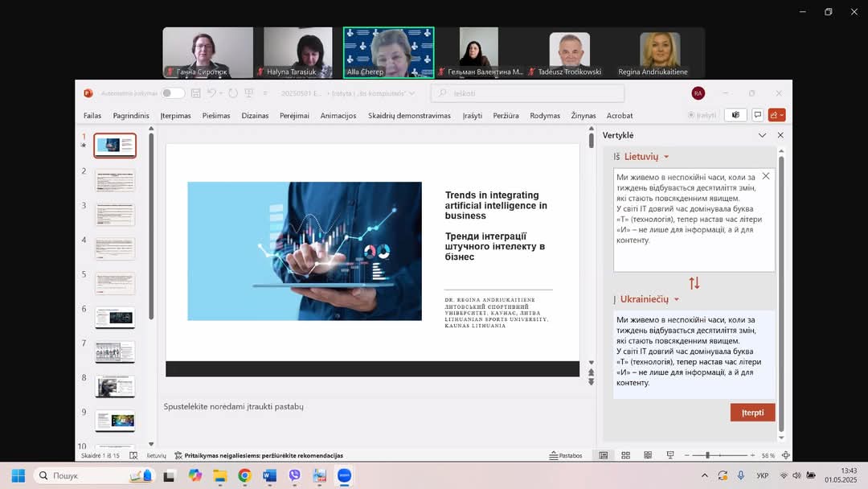Toggle the Pastabos notes pane
The height and width of the screenshot is (489, 868).
pyautogui.click(x=566, y=455)
